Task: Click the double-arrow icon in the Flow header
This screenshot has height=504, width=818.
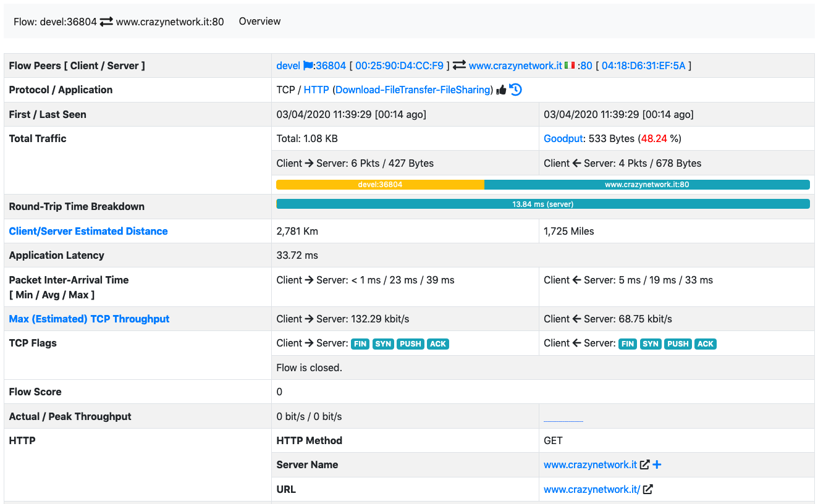Action: (106, 22)
